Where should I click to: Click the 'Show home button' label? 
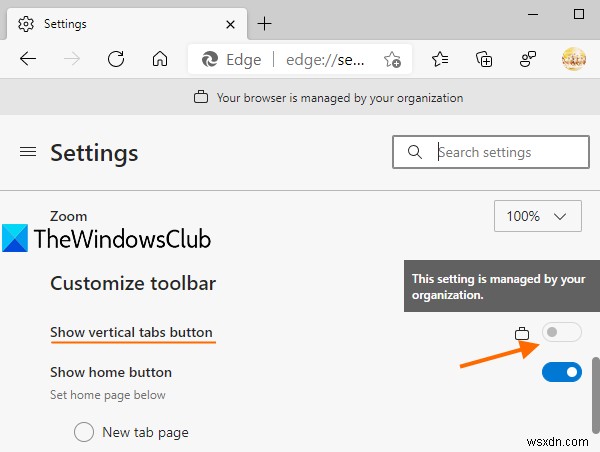111,372
